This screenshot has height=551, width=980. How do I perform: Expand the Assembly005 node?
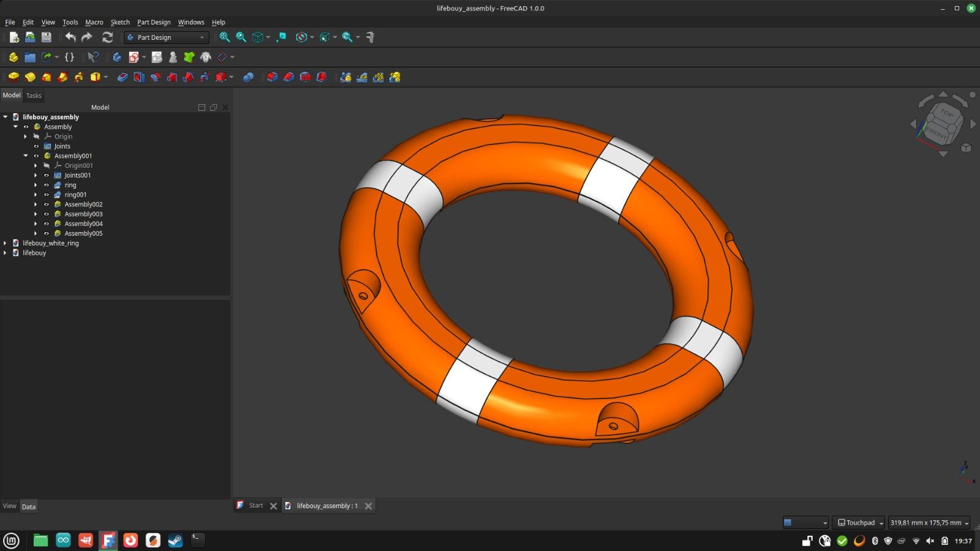click(x=36, y=234)
